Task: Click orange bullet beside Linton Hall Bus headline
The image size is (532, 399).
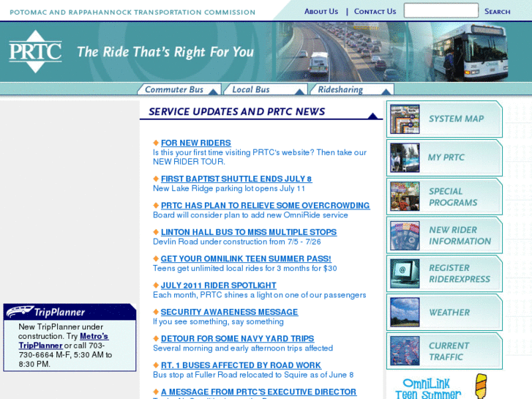Action: (156, 232)
